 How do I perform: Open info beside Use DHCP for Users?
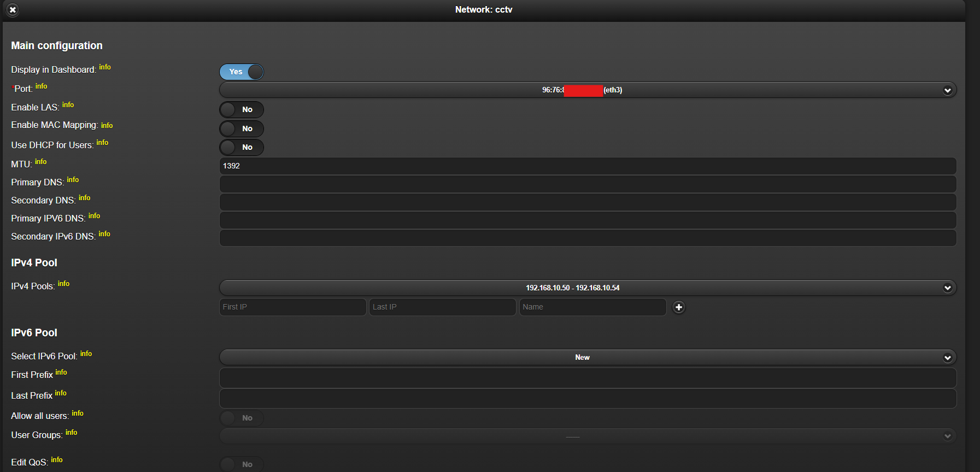point(102,143)
